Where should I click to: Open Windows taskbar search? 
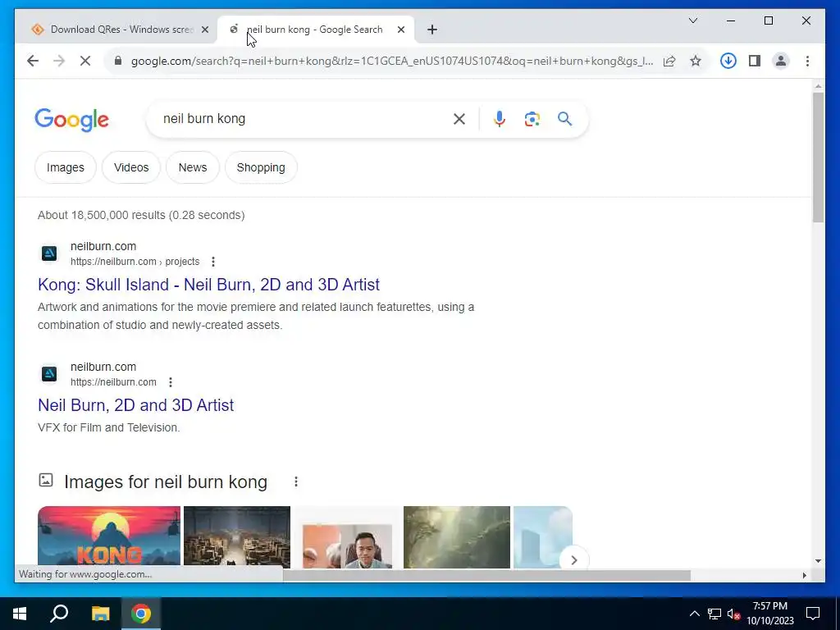pyautogui.click(x=59, y=614)
